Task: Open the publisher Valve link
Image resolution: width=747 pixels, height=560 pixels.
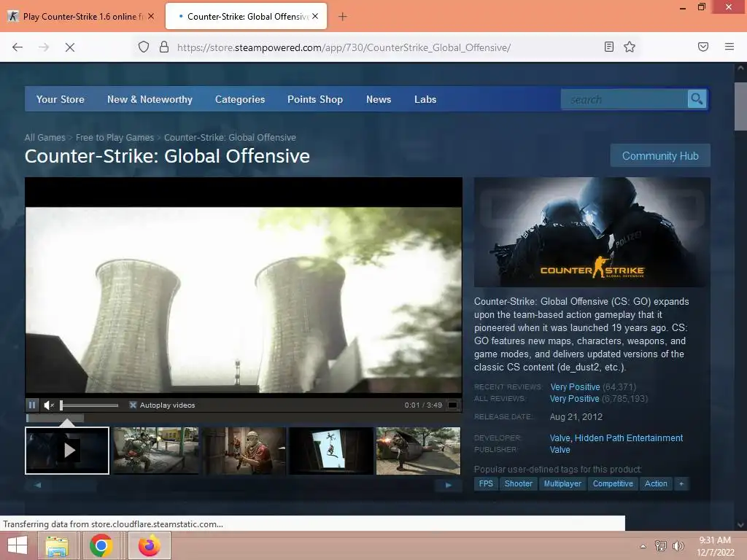Action: (x=560, y=449)
